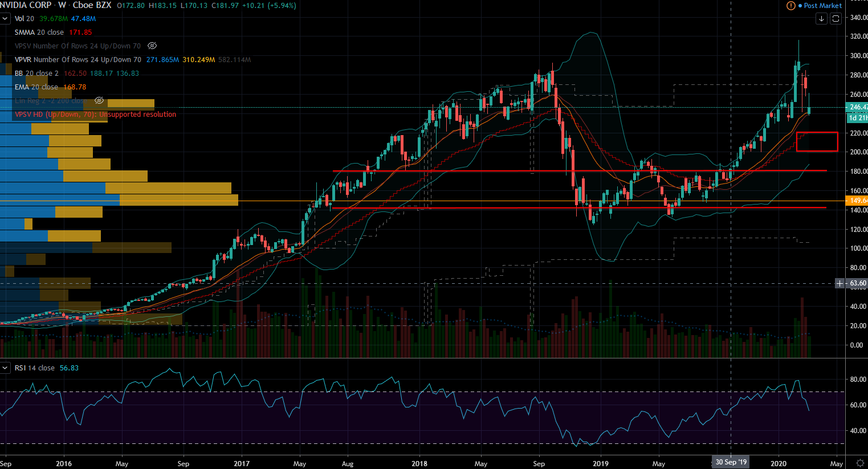Click the VPVR down volume 310.249M
This screenshot has height=469, width=868.
click(199, 60)
